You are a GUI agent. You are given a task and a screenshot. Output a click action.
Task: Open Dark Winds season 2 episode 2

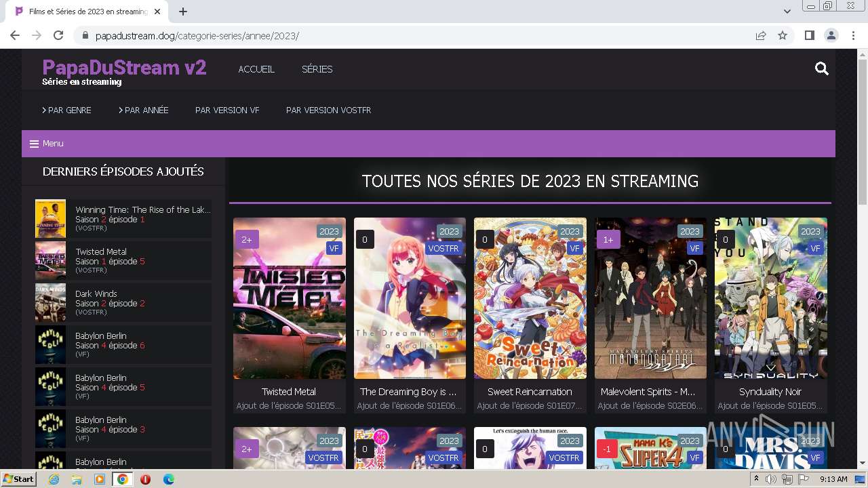click(x=123, y=303)
